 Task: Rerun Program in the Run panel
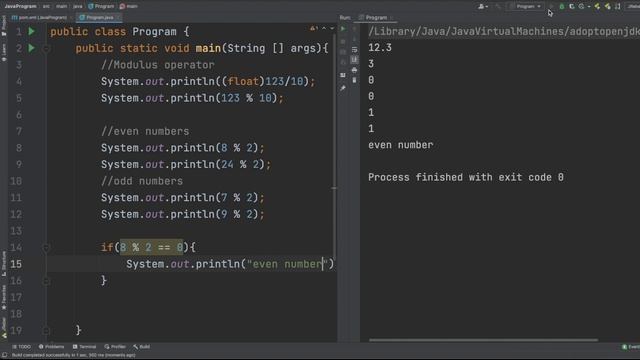(x=343, y=29)
